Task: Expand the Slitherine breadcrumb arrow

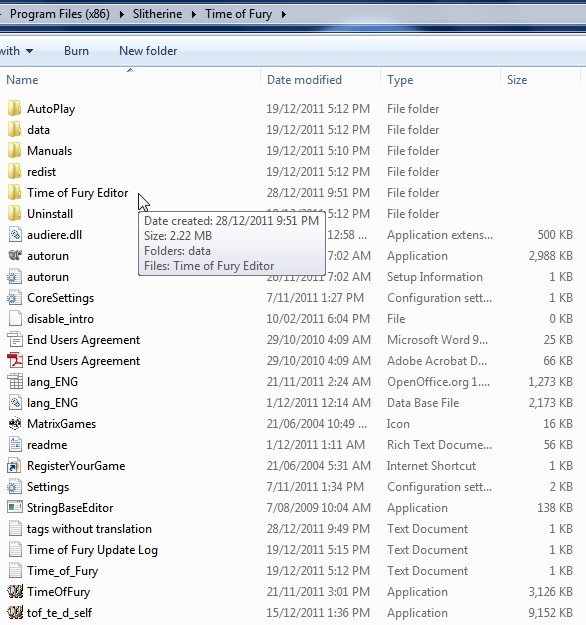Action: coord(194,14)
